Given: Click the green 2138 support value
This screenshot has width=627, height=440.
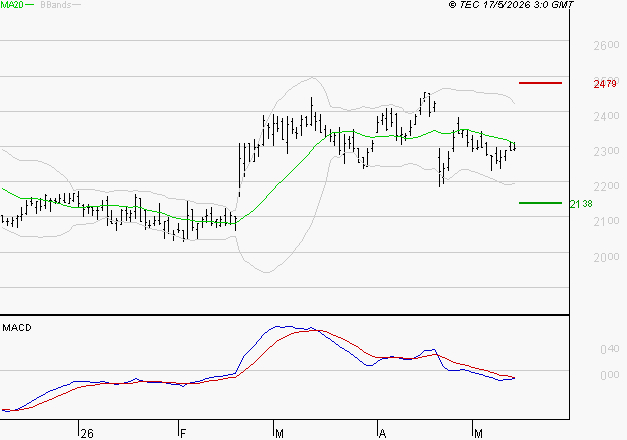Looking at the screenshot, I should pos(581,204).
